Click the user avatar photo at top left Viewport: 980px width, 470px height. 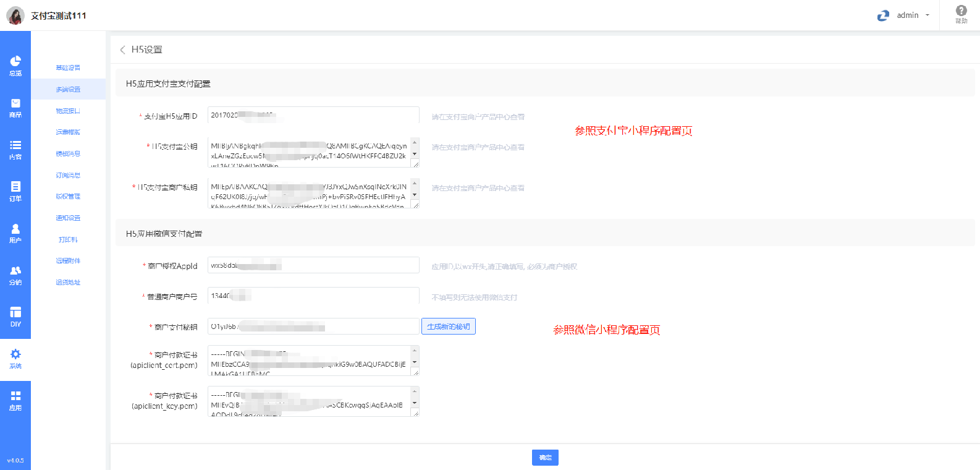[x=15, y=15]
